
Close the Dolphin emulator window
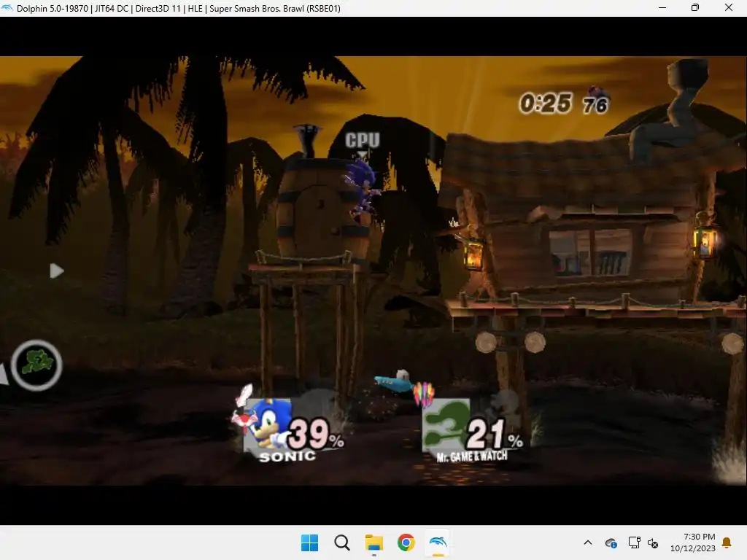(x=729, y=7)
